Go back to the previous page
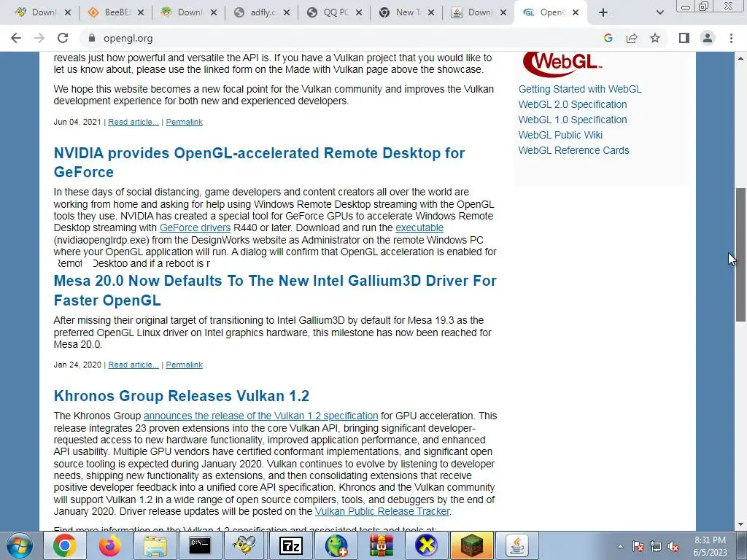The height and width of the screenshot is (560, 747). pyautogui.click(x=16, y=38)
